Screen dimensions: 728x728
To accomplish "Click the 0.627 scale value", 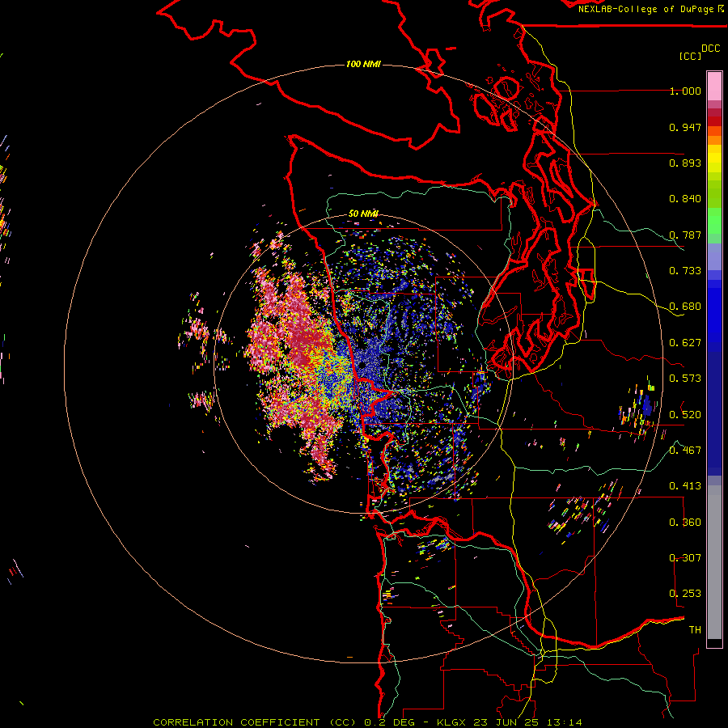I will click(685, 343).
